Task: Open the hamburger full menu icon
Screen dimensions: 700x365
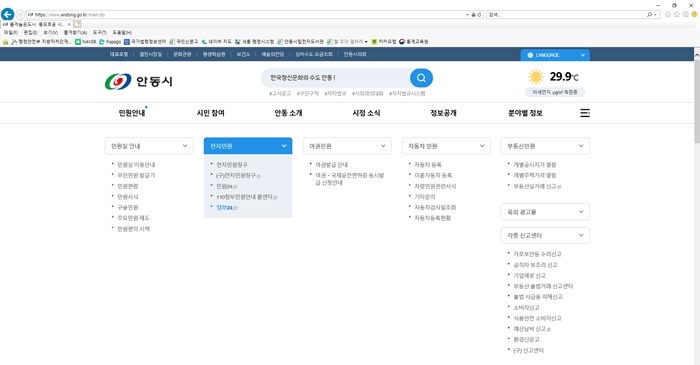Action: [x=584, y=113]
